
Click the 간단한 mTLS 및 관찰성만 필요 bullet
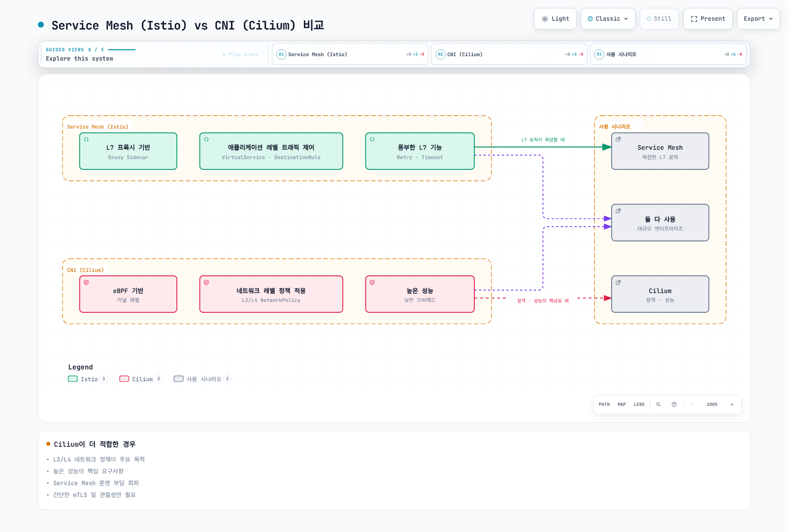tap(95, 495)
